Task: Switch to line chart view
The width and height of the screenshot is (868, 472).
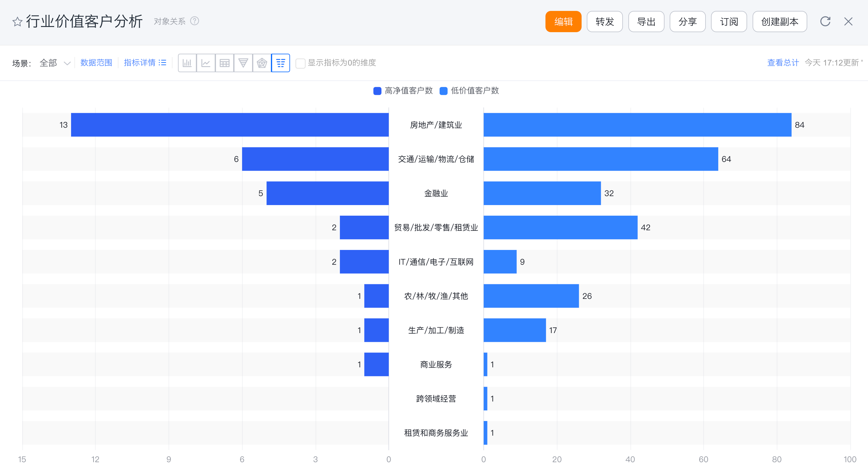Action: click(x=206, y=63)
